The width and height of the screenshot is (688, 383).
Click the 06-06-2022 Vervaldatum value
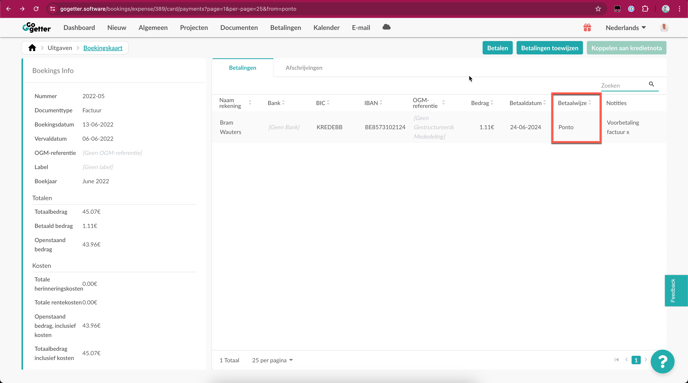point(98,139)
